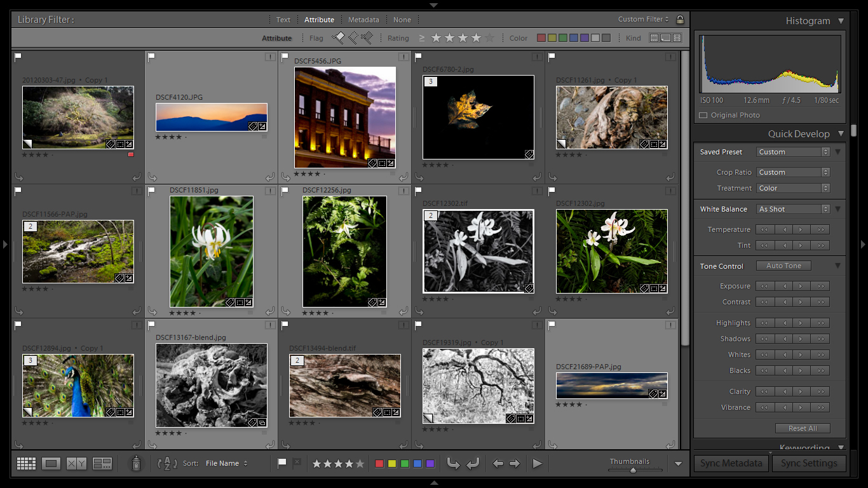Select the None filter tab

click(402, 20)
